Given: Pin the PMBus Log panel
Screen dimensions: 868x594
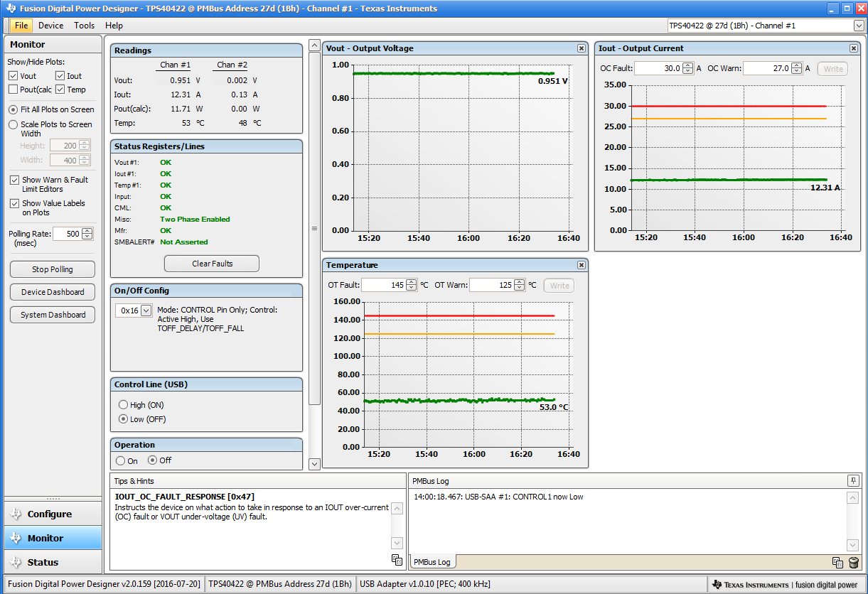Looking at the screenshot, I should tap(853, 481).
